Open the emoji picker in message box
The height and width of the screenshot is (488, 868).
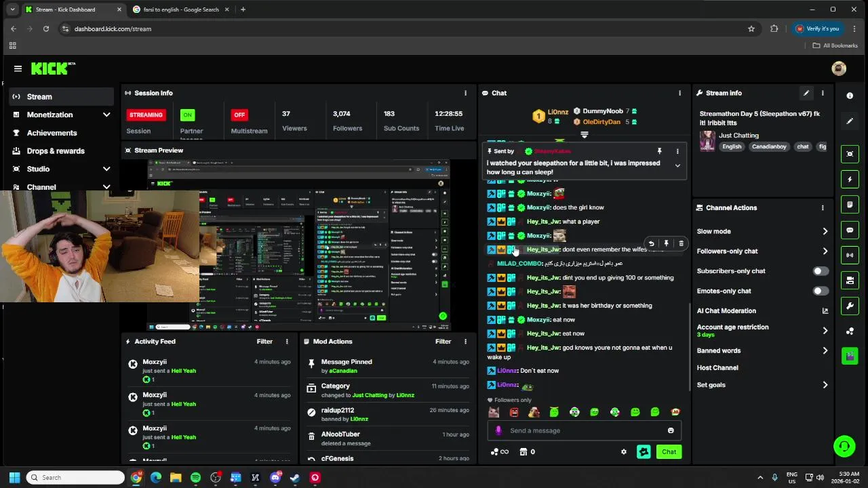pyautogui.click(x=671, y=430)
